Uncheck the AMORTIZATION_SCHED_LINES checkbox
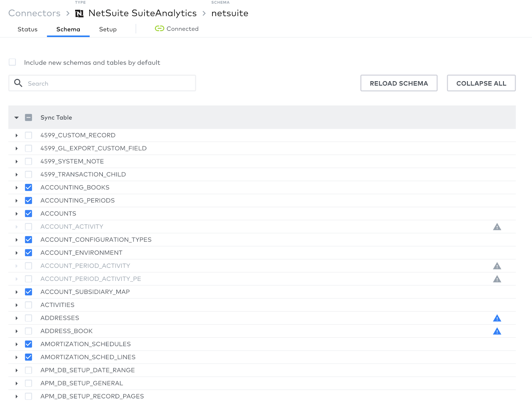The height and width of the screenshot is (402, 532). pos(29,357)
